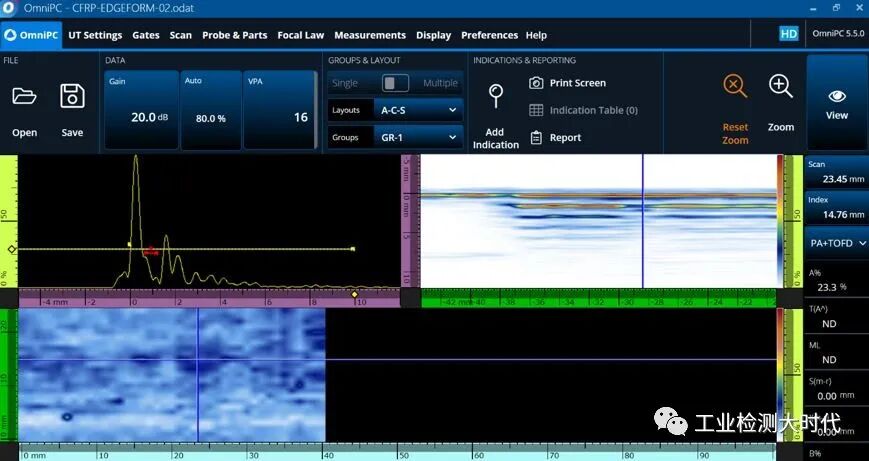Select the Scan 23.45 mm reading
The height and width of the screenshot is (461, 869).
tap(837, 172)
